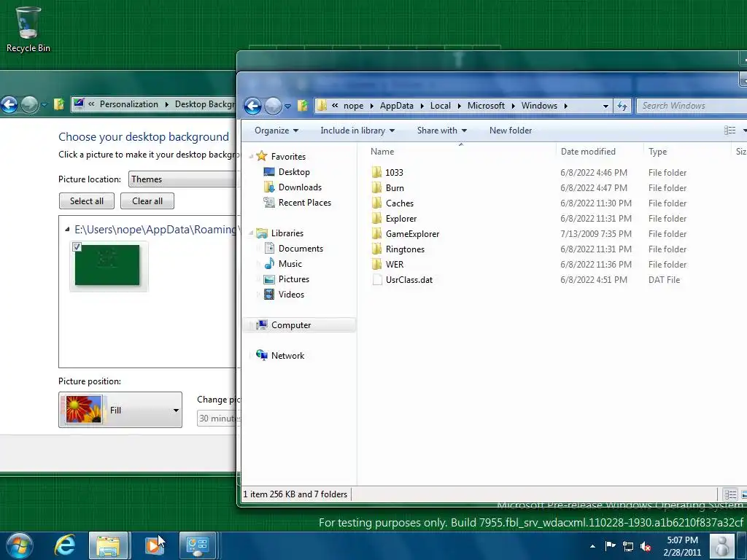The image size is (747, 560).
Task: Click the Action Center flag tray icon
Action: coord(610,545)
